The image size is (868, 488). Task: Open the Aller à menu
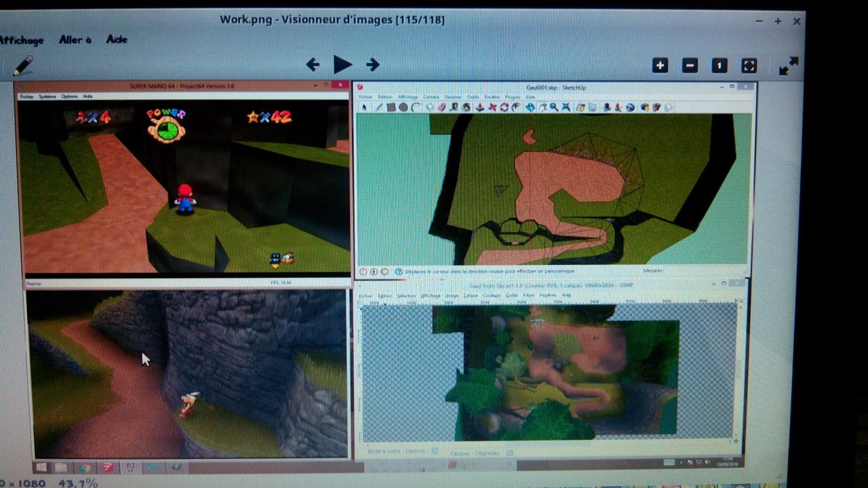point(75,40)
